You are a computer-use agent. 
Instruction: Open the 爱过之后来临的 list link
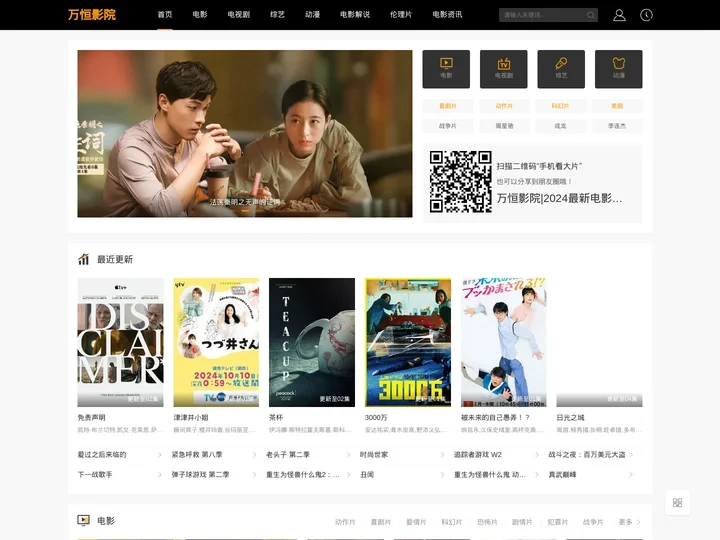tap(102, 455)
